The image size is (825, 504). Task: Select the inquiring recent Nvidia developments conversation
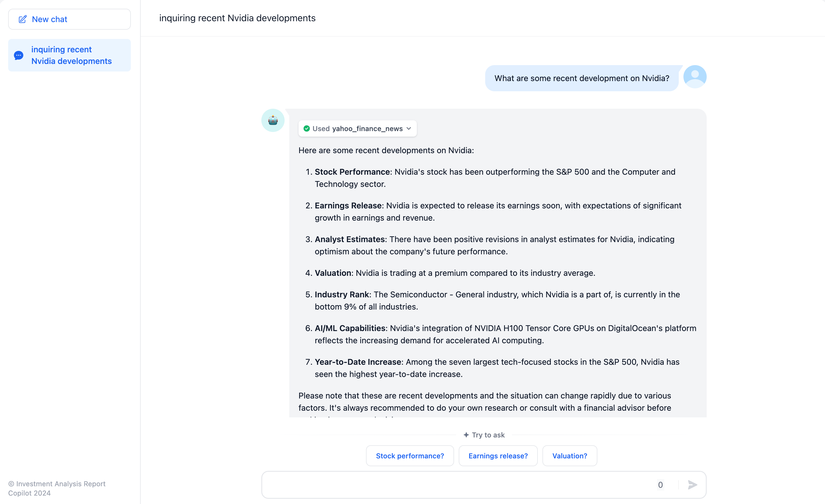point(71,55)
